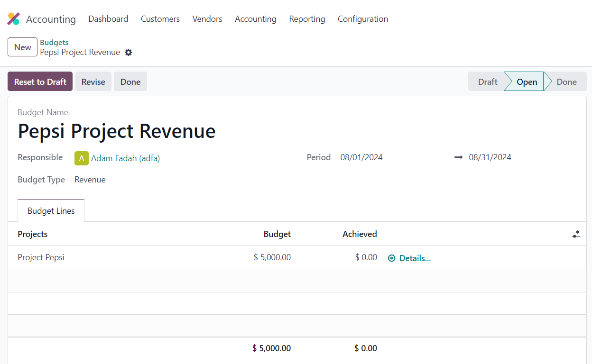Viewport: 592px width, 364px height.
Task: Open the Vendors menu
Action: coord(207,19)
